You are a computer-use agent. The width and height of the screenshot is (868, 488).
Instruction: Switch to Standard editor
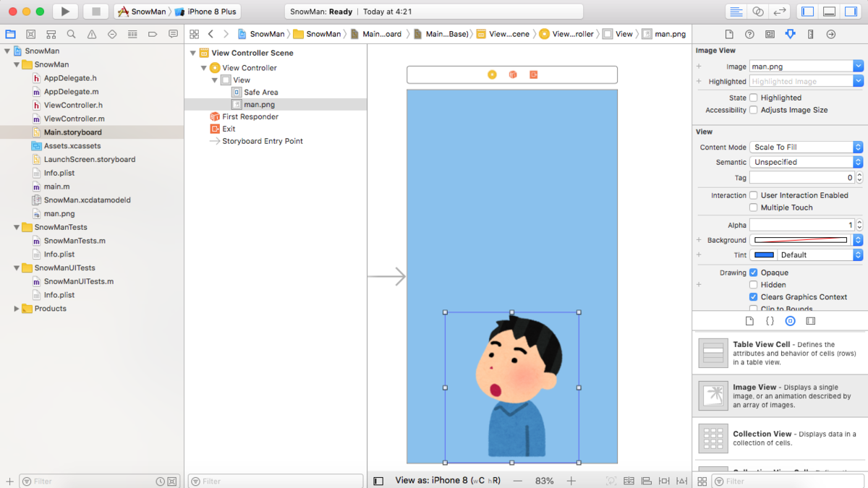736,12
